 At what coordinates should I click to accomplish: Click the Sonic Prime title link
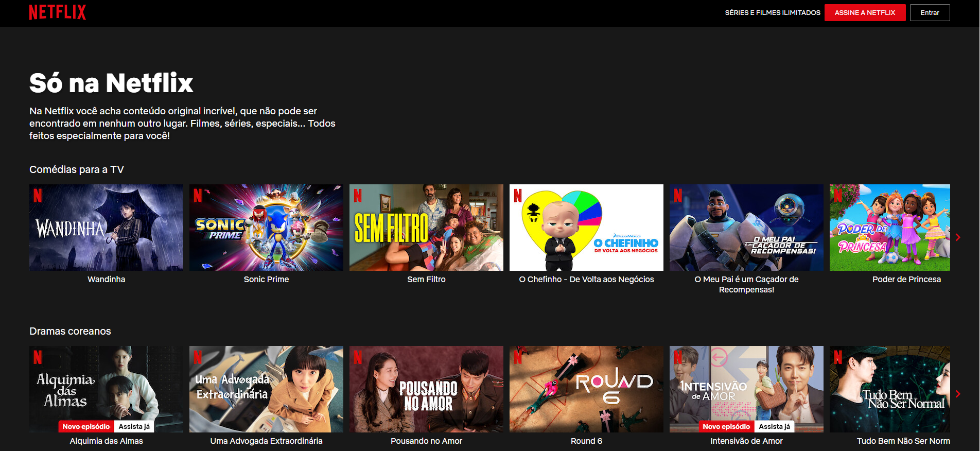266,279
